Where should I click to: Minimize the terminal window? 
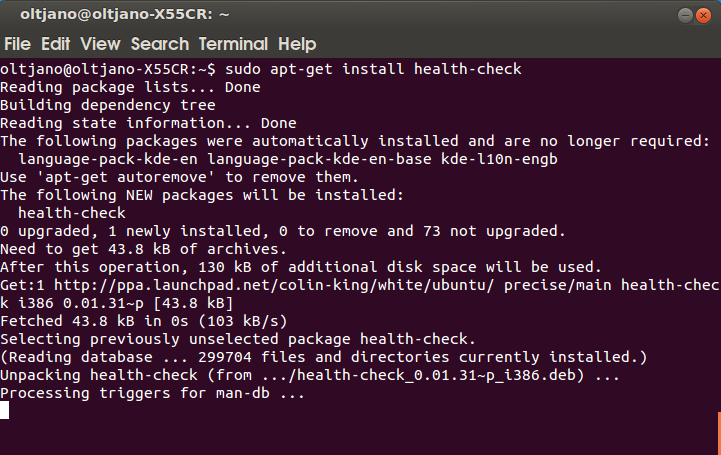(x=685, y=15)
